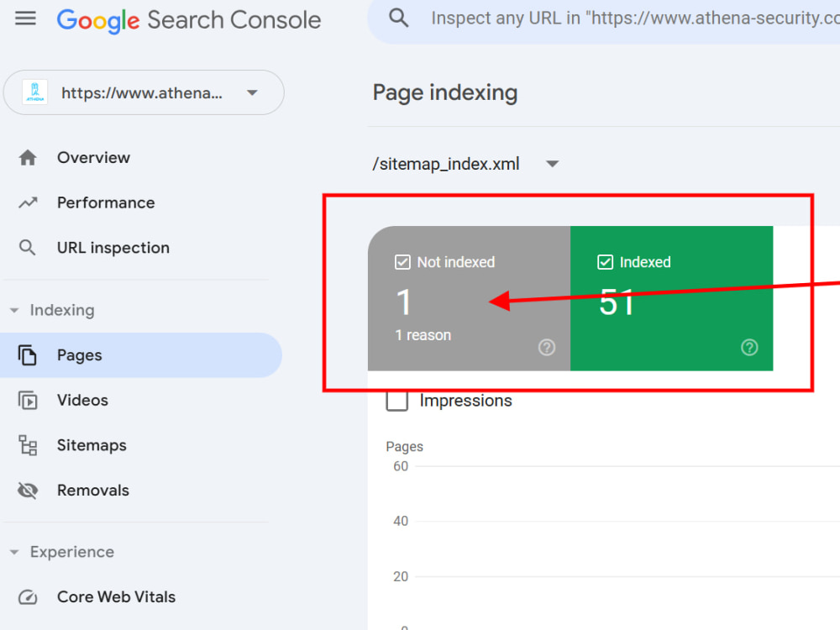Click the Pages chart axis label
This screenshot has height=630, width=840.
click(x=405, y=446)
